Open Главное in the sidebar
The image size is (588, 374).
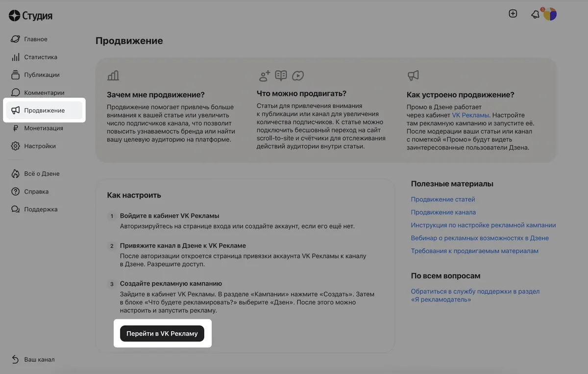[36, 39]
